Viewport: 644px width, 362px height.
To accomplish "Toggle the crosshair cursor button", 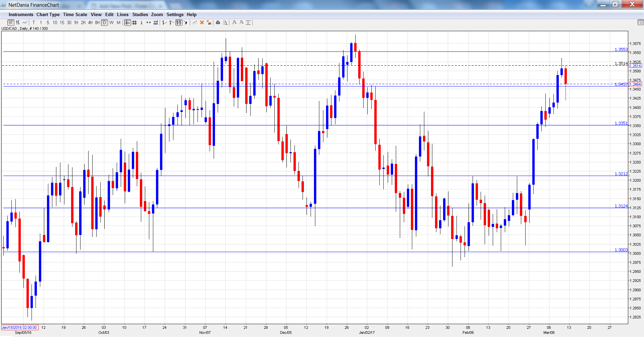I will [x=127, y=23].
